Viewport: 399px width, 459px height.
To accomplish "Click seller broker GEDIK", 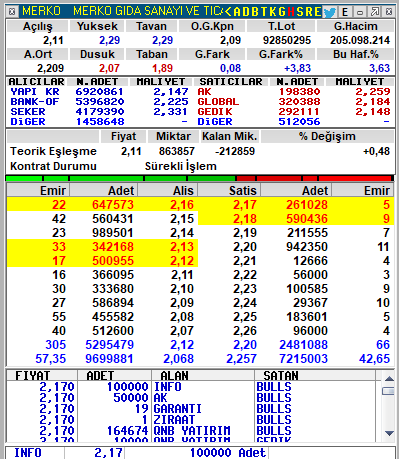I will 215,112.
